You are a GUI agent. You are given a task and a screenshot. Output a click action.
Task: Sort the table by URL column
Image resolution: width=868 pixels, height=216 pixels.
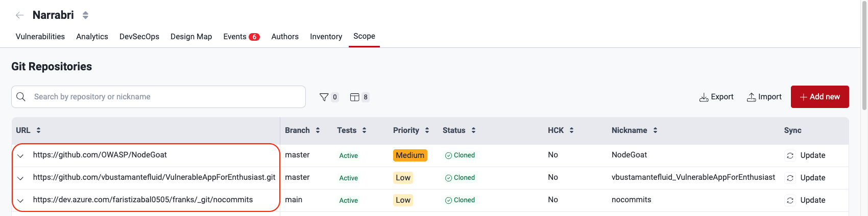click(38, 130)
